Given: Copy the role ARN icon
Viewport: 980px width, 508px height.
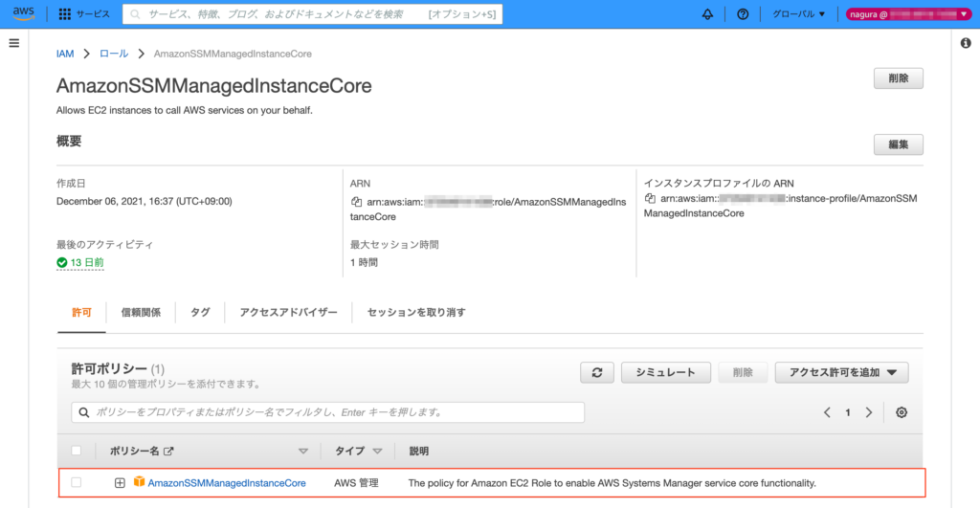Looking at the screenshot, I should tap(356, 202).
